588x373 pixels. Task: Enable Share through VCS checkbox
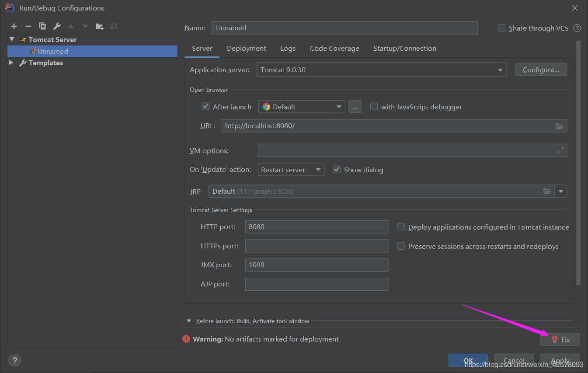pyautogui.click(x=501, y=28)
